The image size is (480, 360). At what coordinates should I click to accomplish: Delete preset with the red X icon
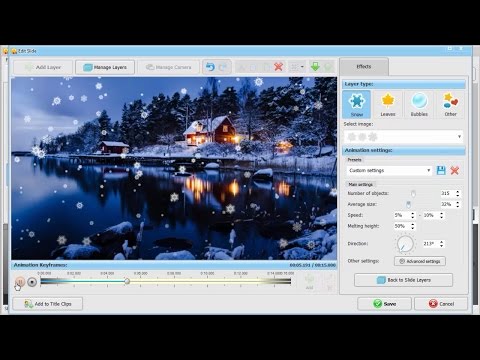click(454, 171)
